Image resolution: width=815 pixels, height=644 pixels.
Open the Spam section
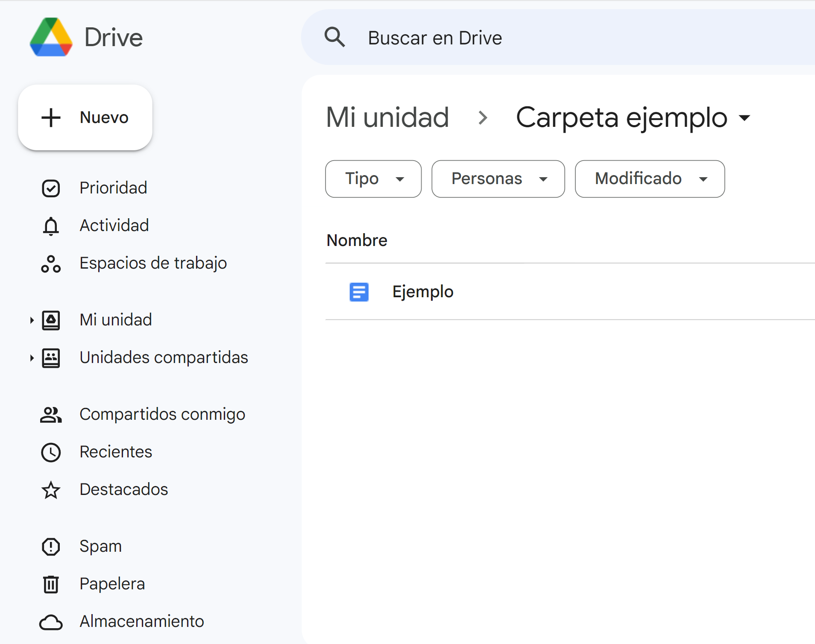click(x=100, y=546)
